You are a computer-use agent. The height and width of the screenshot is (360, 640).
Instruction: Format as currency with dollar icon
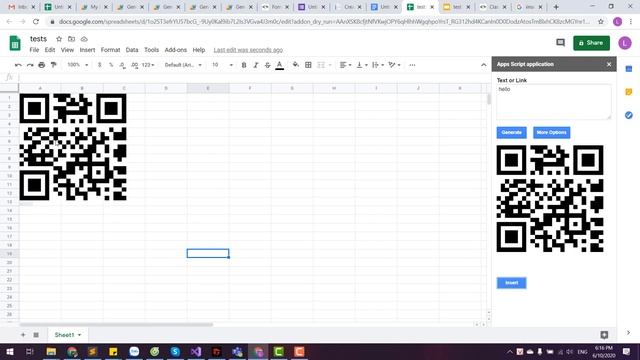point(99,65)
